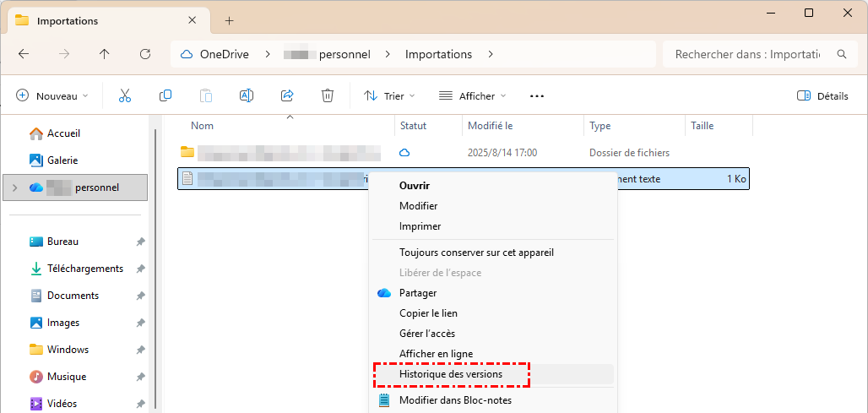Go up one folder level
868x413 pixels.
105,54
